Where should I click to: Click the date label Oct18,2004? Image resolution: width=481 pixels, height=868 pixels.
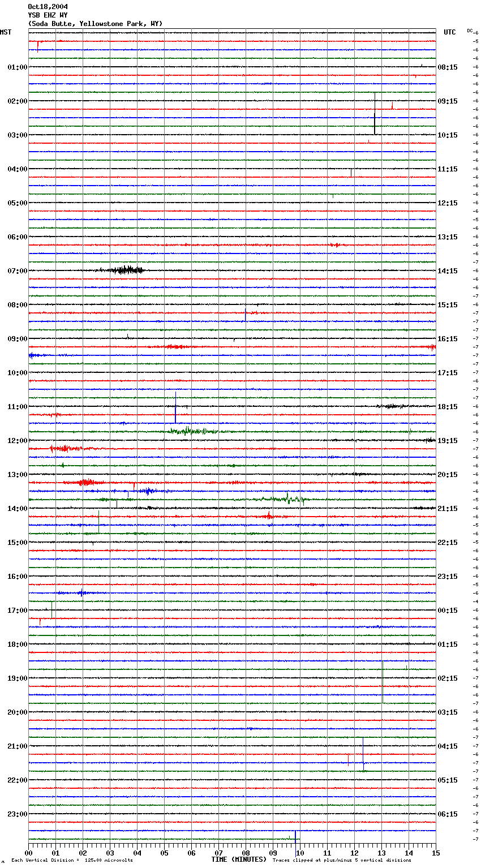coord(48,7)
